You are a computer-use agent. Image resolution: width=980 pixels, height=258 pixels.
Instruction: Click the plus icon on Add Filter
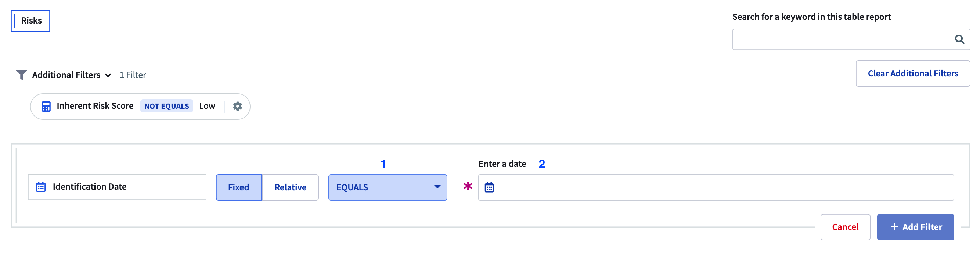pyautogui.click(x=894, y=227)
